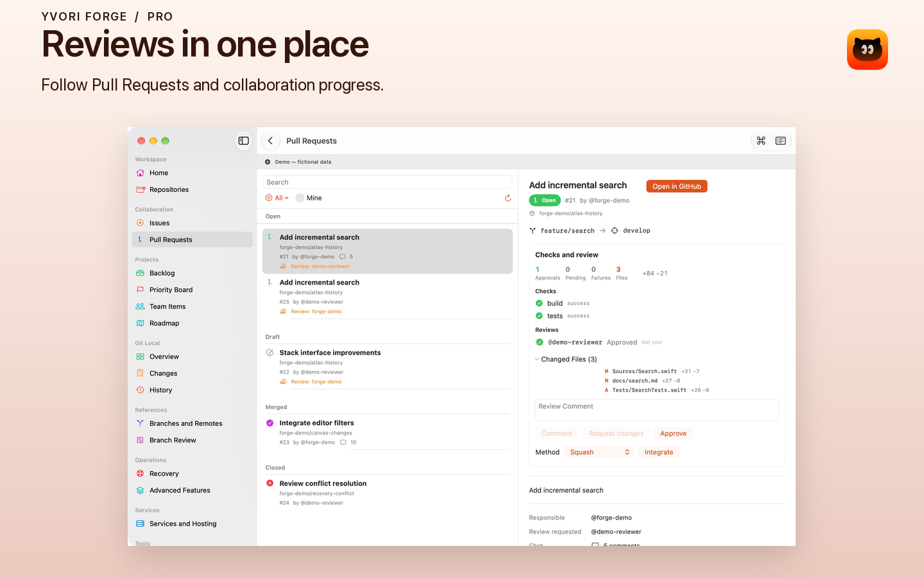Click the green Open status badge
The height and width of the screenshot is (578, 924).
click(x=545, y=200)
